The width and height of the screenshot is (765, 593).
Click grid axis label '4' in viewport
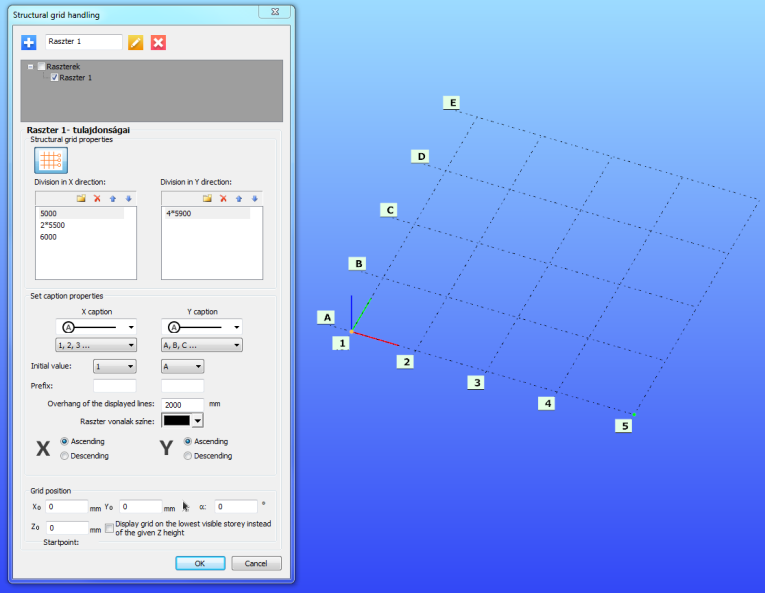click(547, 403)
